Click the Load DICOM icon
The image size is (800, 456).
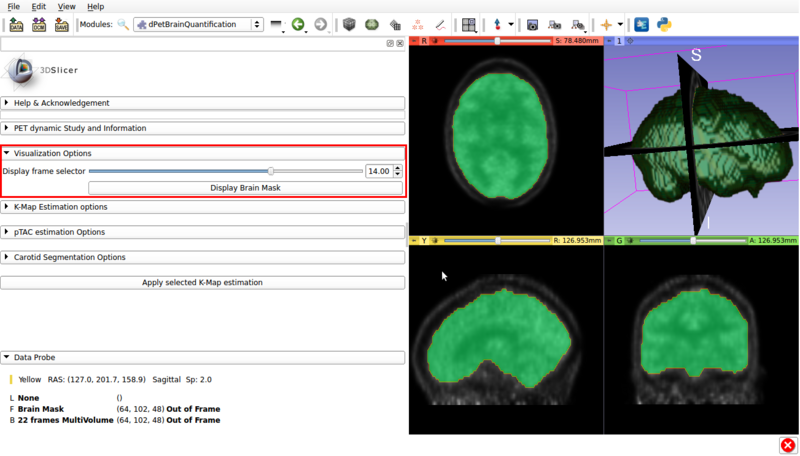[39, 25]
